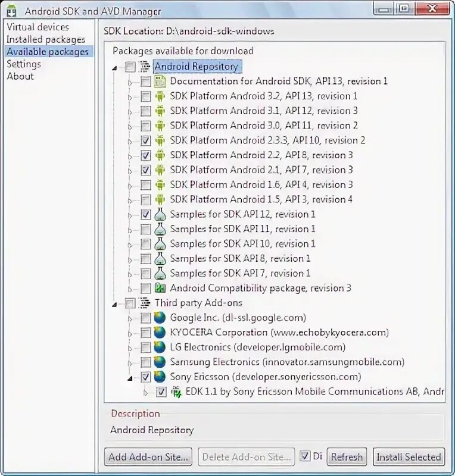Image resolution: width=455 pixels, height=476 pixels.
Task: Click the Samples API 10 flask icon
Action: [160, 244]
